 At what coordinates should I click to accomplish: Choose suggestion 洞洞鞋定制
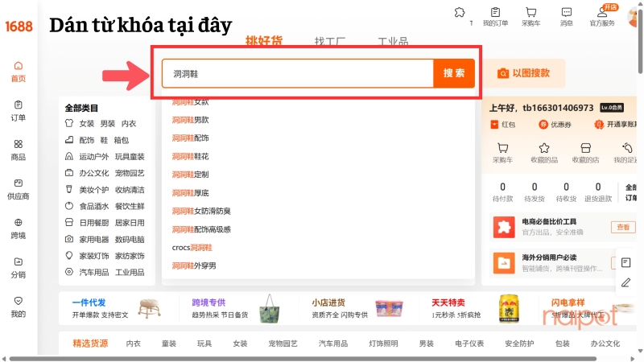click(x=190, y=175)
